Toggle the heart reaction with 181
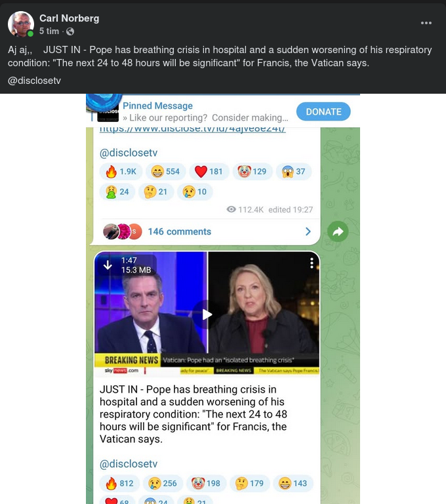The image size is (446, 504). [x=209, y=172]
